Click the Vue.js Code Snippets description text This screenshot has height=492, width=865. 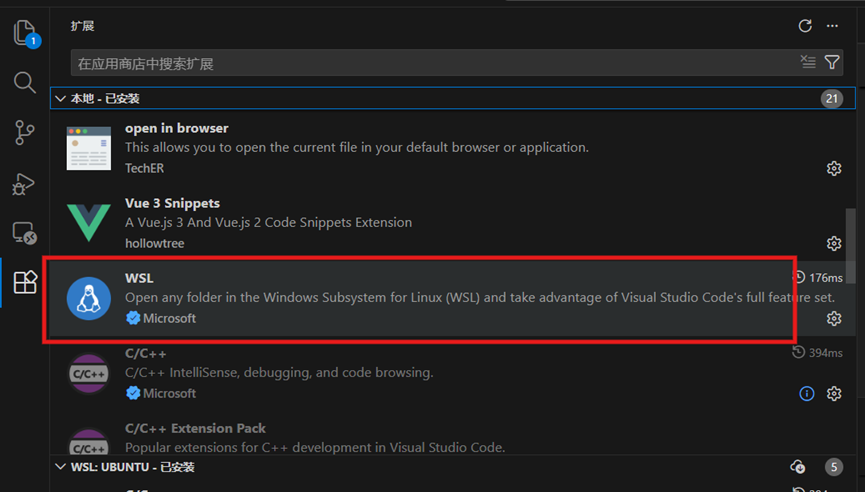click(x=269, y=222)
